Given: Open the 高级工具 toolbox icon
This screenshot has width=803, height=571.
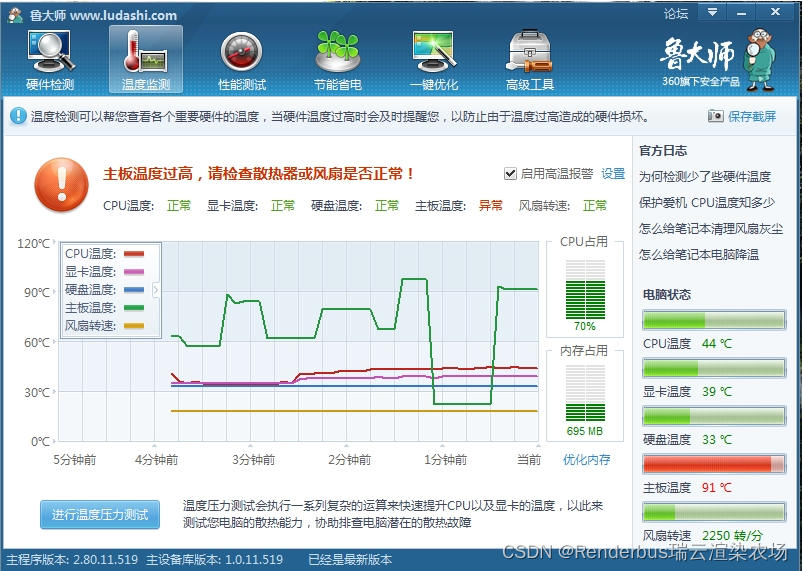Looking at the screenshot, I should point(530,60).
